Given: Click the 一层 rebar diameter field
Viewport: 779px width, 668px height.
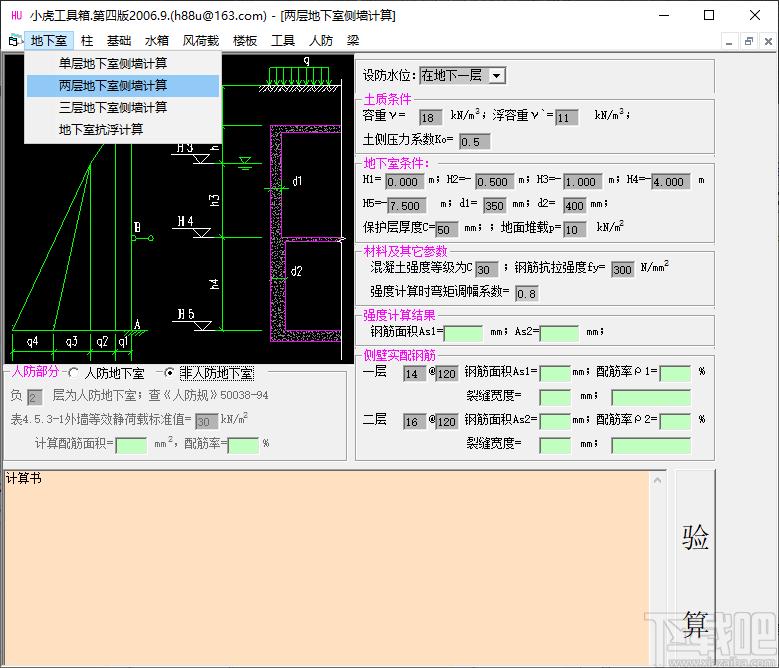Looking at the screenshot, I should click(414, 373).
